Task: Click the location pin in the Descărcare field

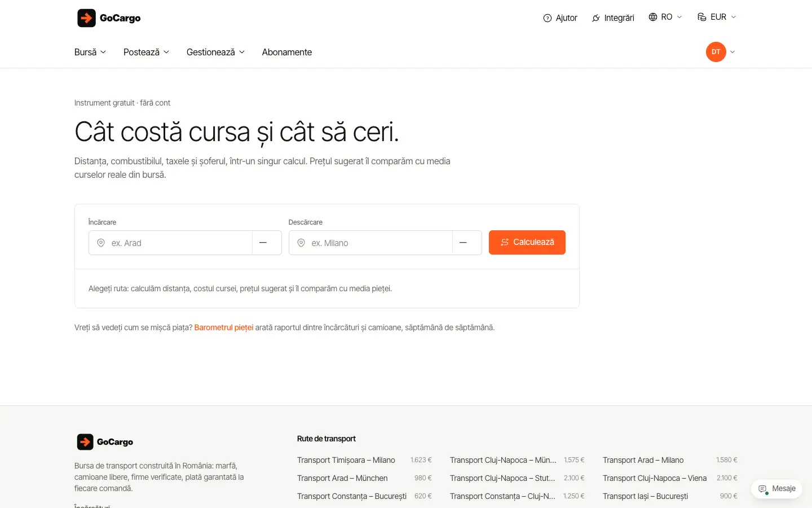Action: (x=301, y=243)
